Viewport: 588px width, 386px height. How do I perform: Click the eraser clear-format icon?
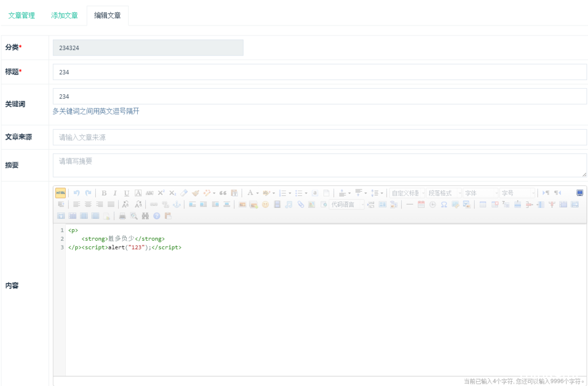184,193
